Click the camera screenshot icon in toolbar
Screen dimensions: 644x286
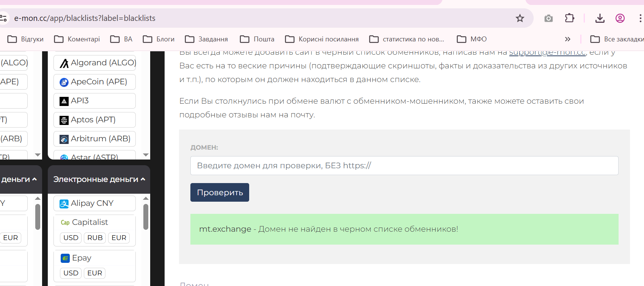coord(548,18)
